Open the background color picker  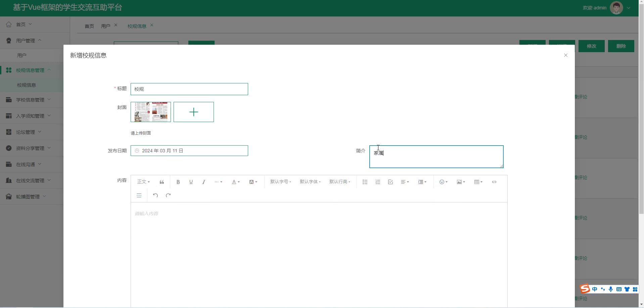[x=253, y=182]
